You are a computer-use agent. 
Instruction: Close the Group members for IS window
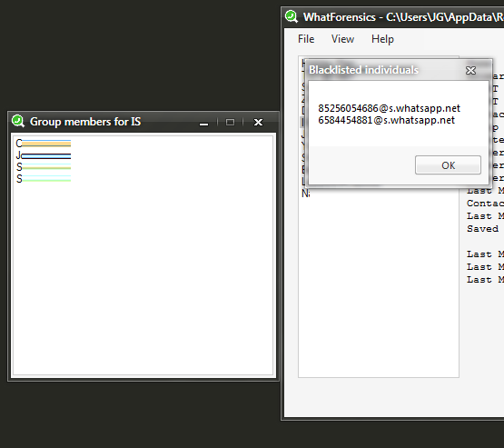pos(258,122)
